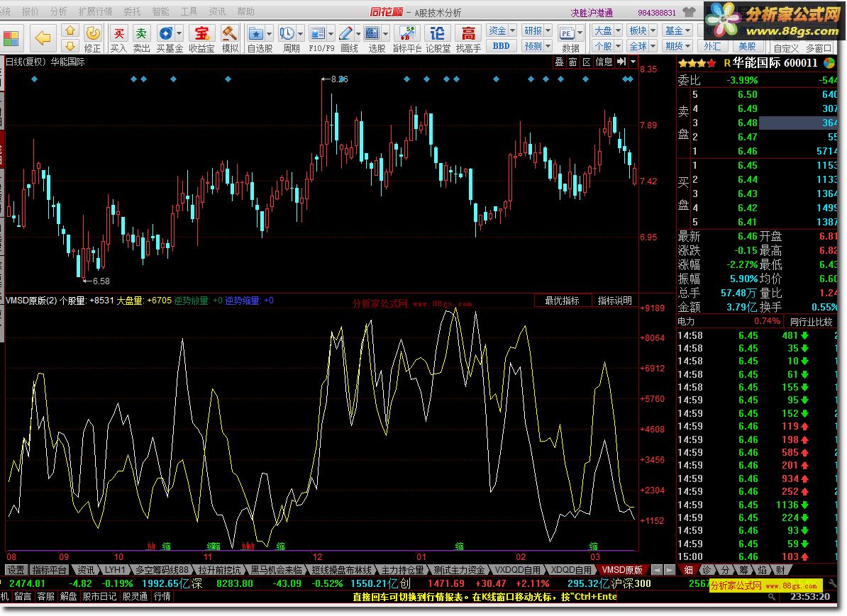Image resolution: width=847 pixels, height=616 pixels.
Task: Click the shirt skin icon in the title bar
Action: [690, 11]
